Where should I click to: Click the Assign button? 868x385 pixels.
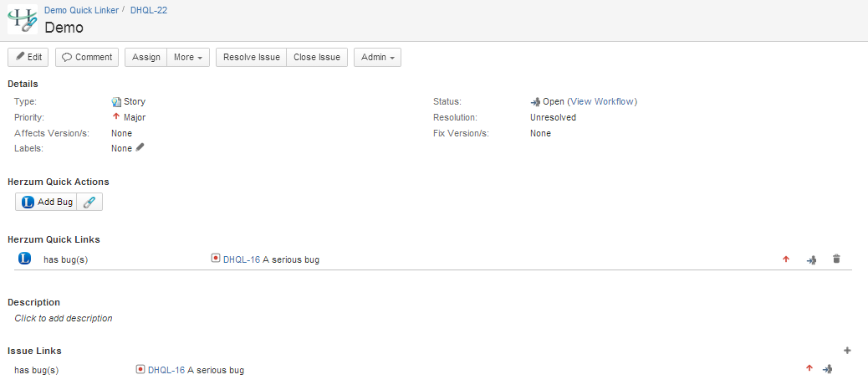pos(146,57)
